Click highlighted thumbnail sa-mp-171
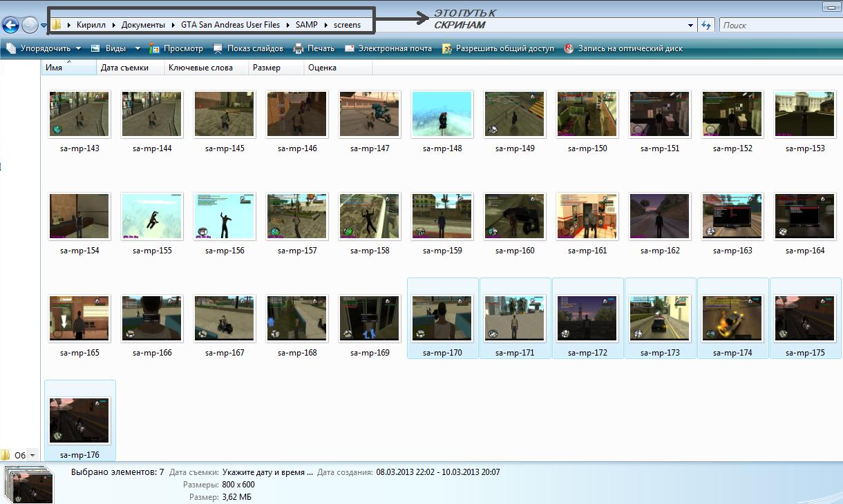The width and height of the screenshot is (843, 504). 515,318
